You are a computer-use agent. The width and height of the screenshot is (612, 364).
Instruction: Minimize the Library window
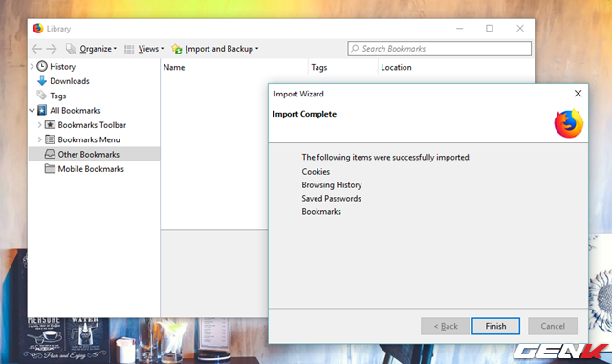click(459, 28)
